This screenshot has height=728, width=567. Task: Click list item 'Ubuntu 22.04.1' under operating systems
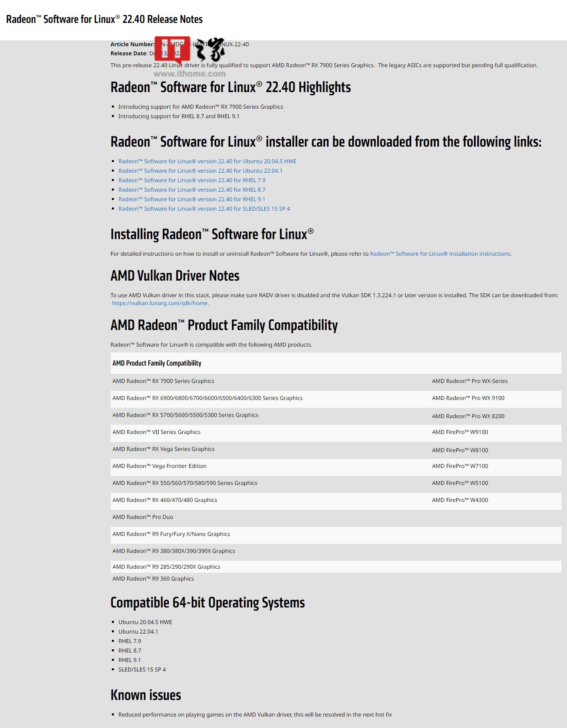point(138,632)
